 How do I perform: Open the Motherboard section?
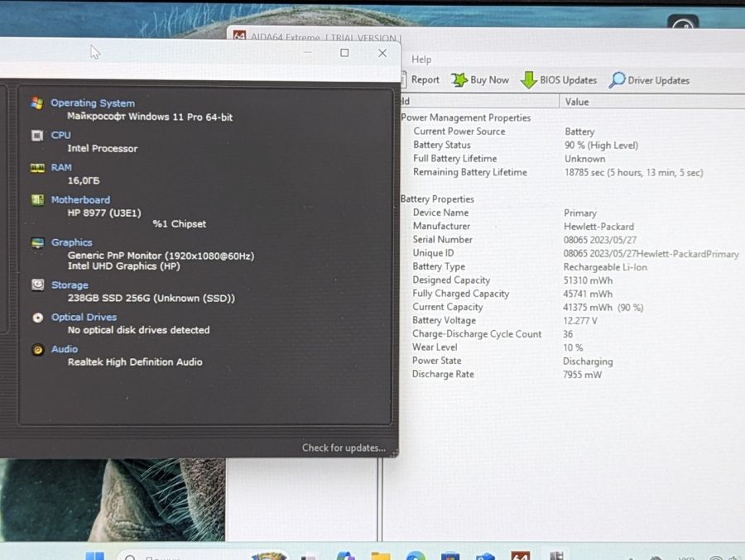tap(80, 200)
